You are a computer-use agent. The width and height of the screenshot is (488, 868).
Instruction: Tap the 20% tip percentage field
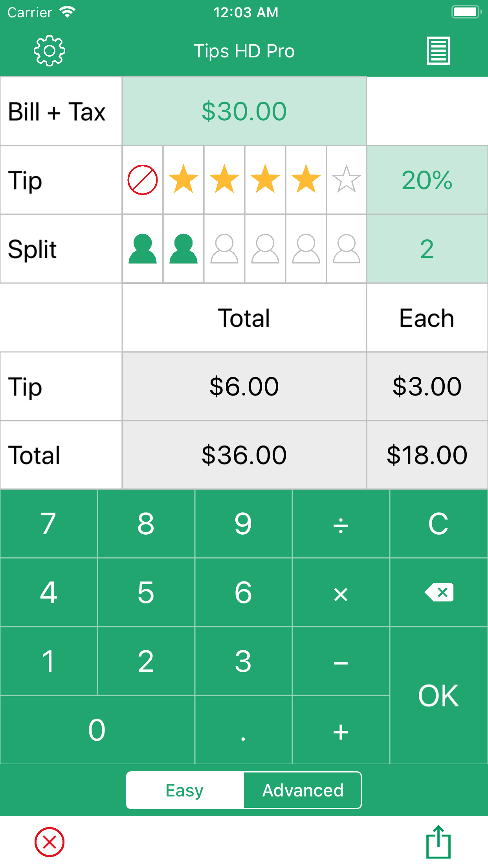coord(427,180)
